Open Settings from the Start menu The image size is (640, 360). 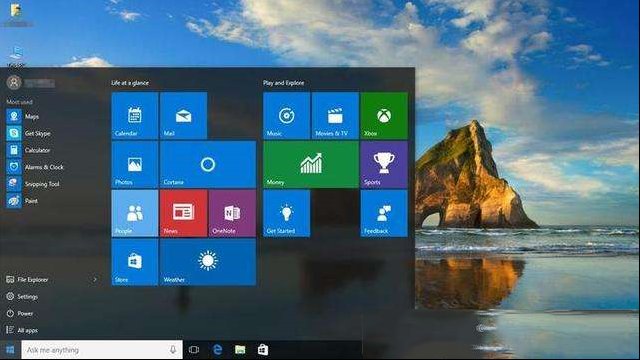pos(22,297)
